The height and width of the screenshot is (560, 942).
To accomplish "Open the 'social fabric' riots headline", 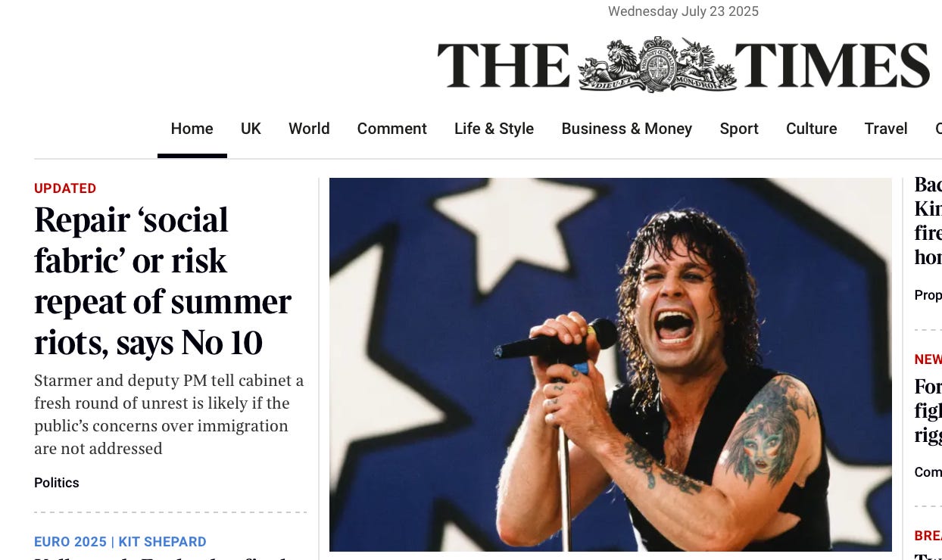I will point(163,281).
